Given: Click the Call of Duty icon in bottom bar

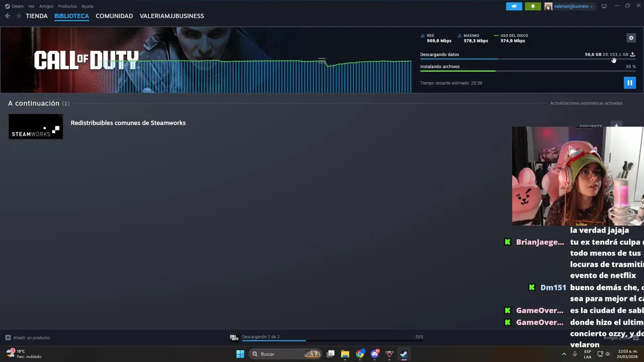Looking at the screenshot, I should pyautogui.click(x=234, y=337).
